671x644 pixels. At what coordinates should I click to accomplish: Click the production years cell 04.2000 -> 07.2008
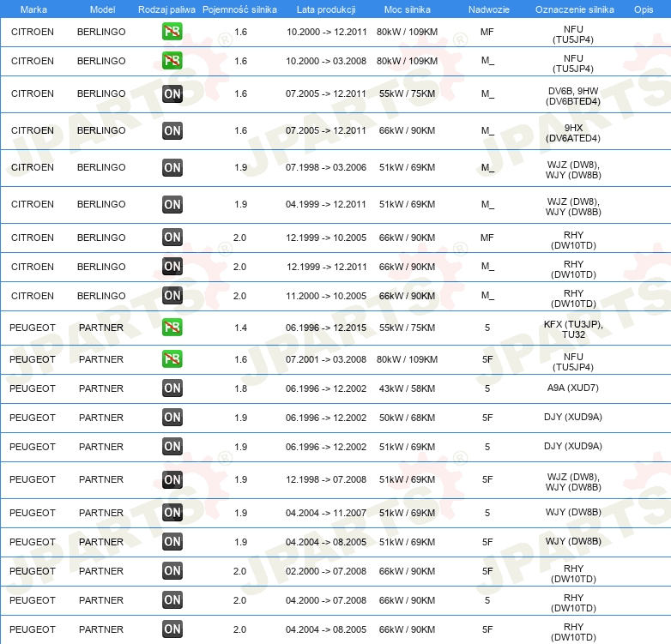(x=326, y=600)
